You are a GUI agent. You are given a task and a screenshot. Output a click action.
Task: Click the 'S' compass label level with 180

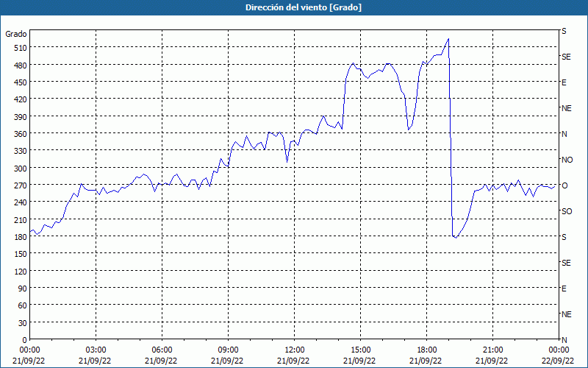point(564,237)
